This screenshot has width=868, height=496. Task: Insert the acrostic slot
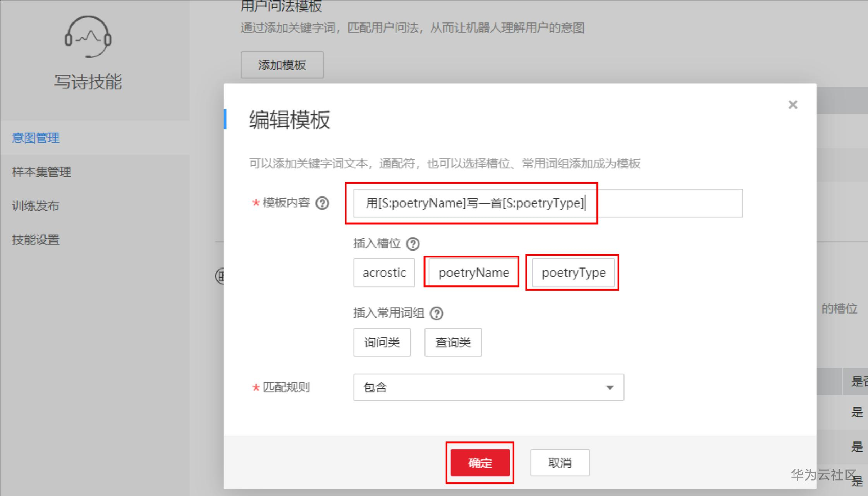click(x=384, y=273)
